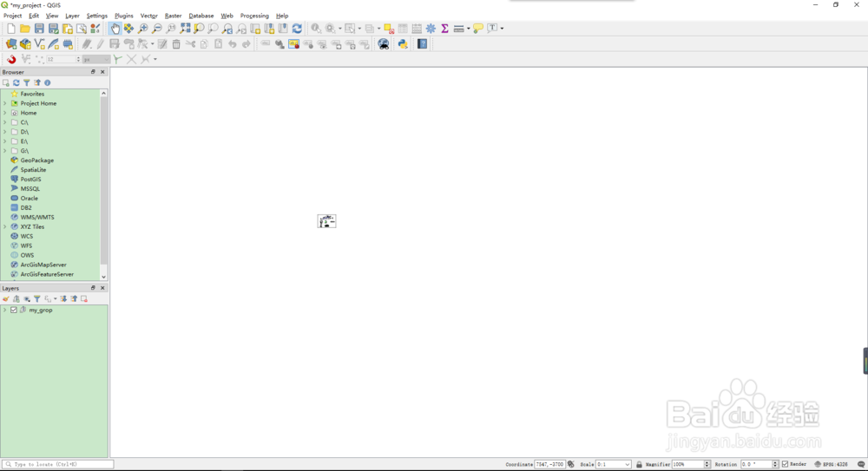Screen dimensions: 868x471
Task: Activate the Zoom In magnifier tool
Action: 143,29
